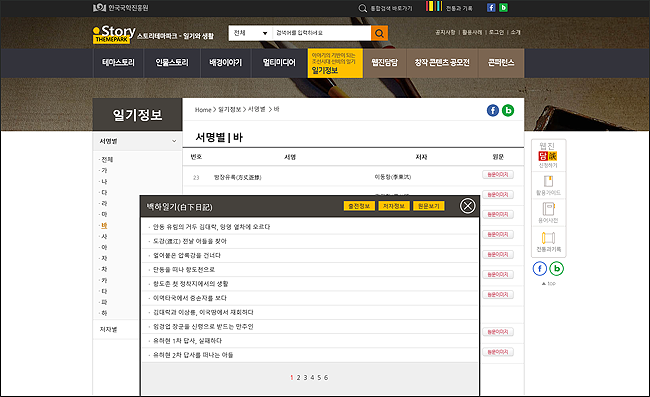
Task: Go to popup page 4
Action: (313, 378)
